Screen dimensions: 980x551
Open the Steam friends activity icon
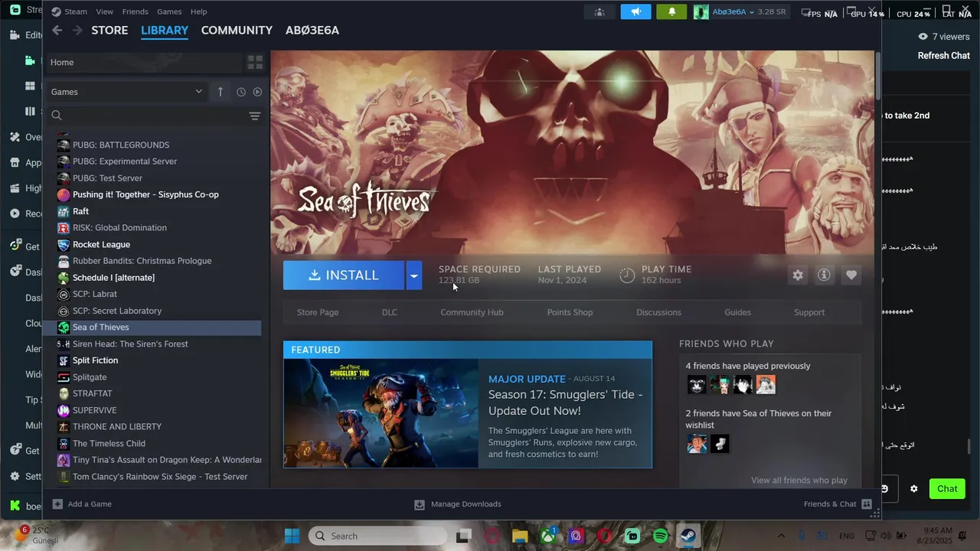599,12
